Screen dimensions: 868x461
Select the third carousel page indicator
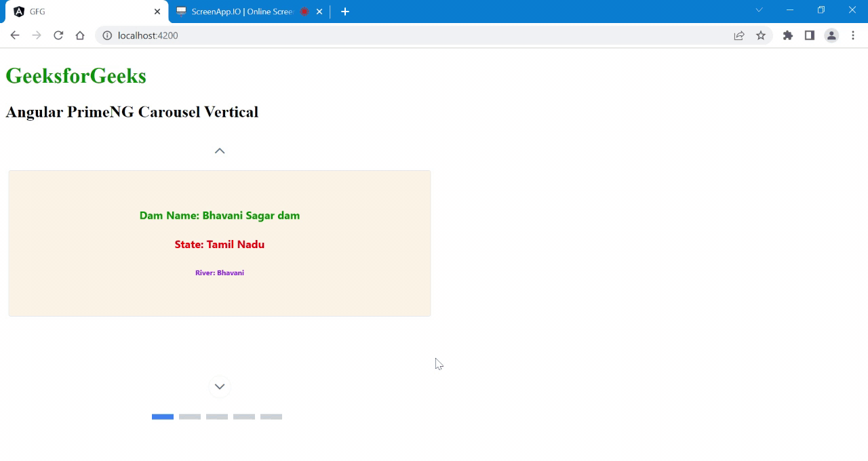[216, 416]
